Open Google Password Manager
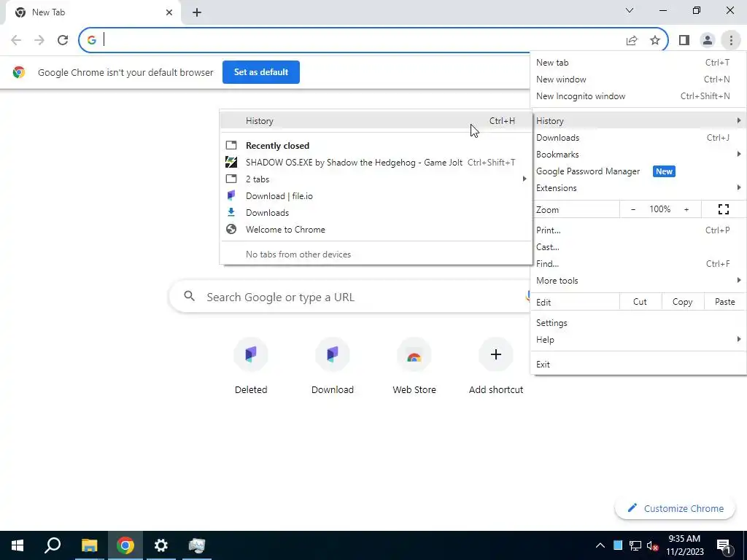 [638, 171]
